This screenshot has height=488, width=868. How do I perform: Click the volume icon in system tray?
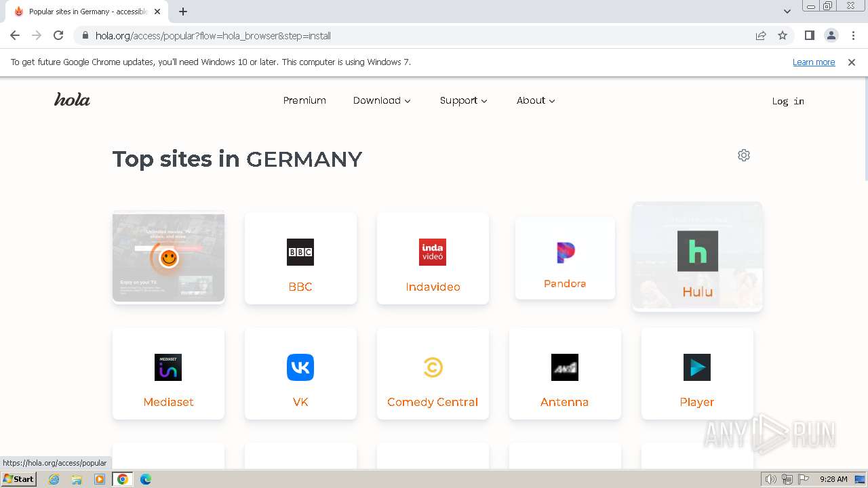(771, 479)
